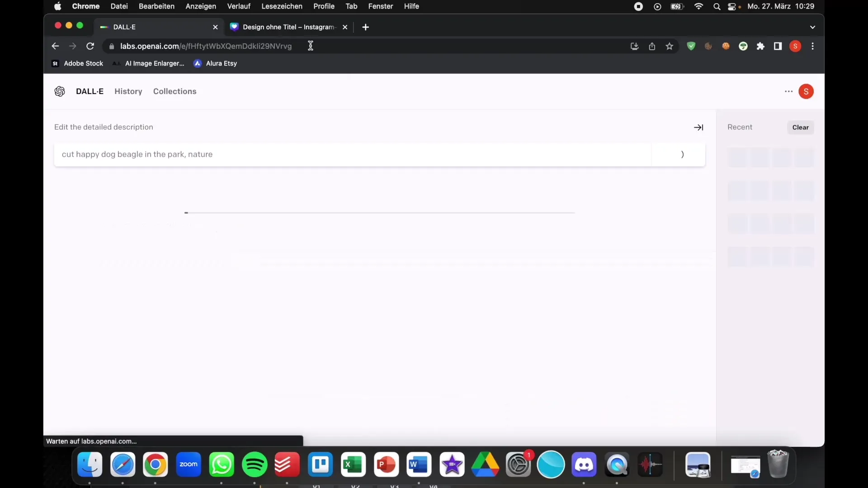Go back to previous page
The image size is (868, 488).
click(x=55, y=46)
